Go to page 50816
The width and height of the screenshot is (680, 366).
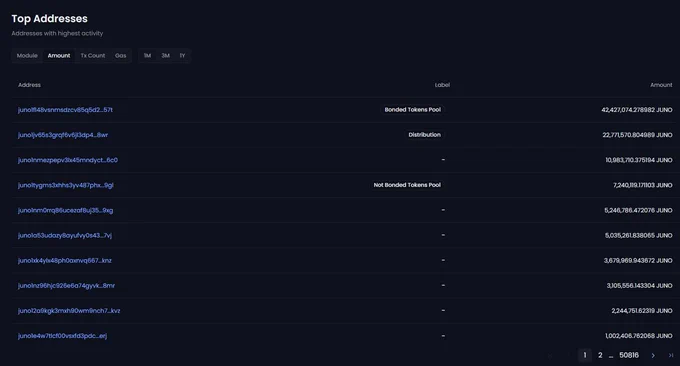coord(629,355)
